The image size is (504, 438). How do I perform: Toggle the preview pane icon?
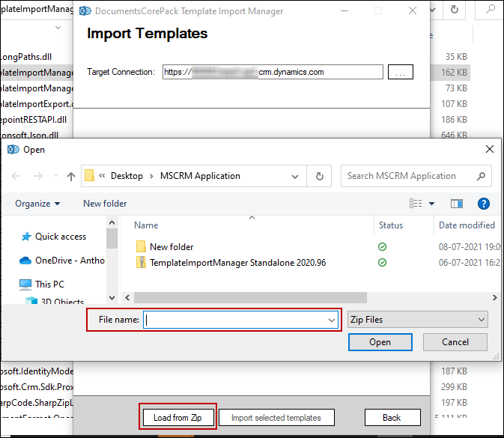(x=456, y=204)
